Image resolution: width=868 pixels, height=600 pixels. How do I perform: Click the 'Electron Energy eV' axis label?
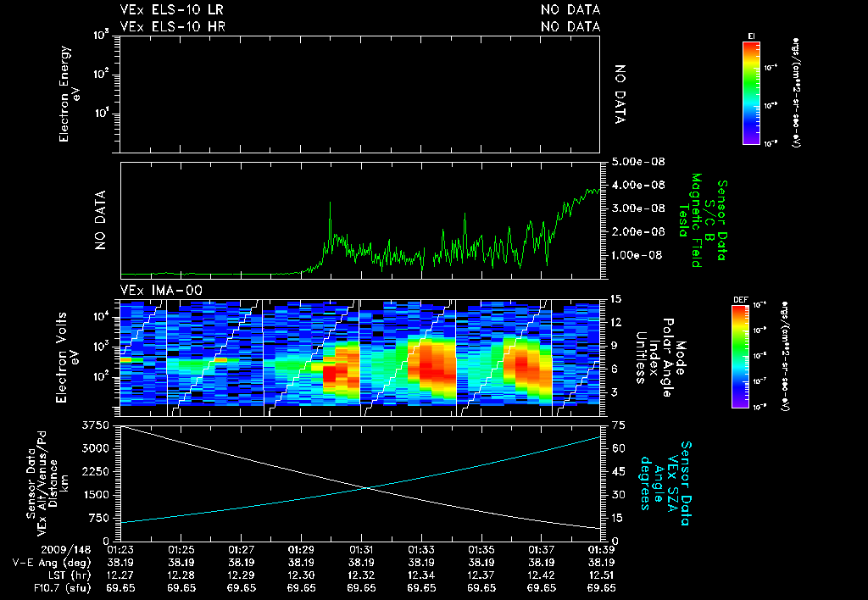tap(70, 94)
